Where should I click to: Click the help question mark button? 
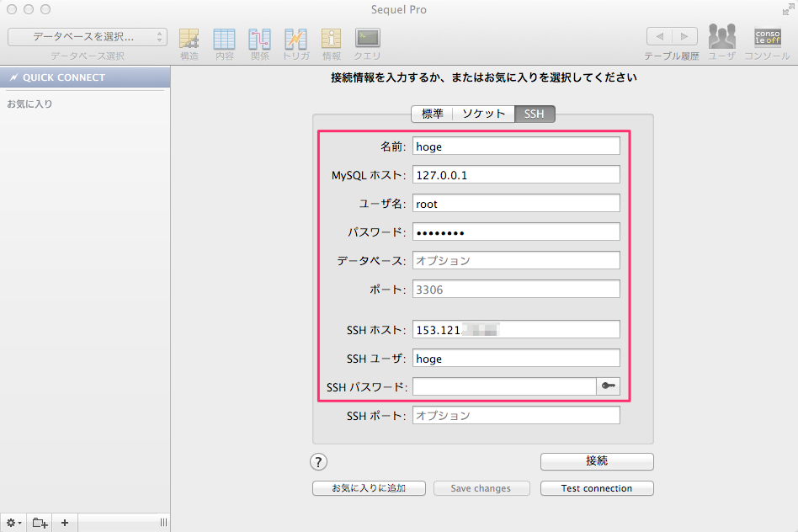(x=319, y=461)
